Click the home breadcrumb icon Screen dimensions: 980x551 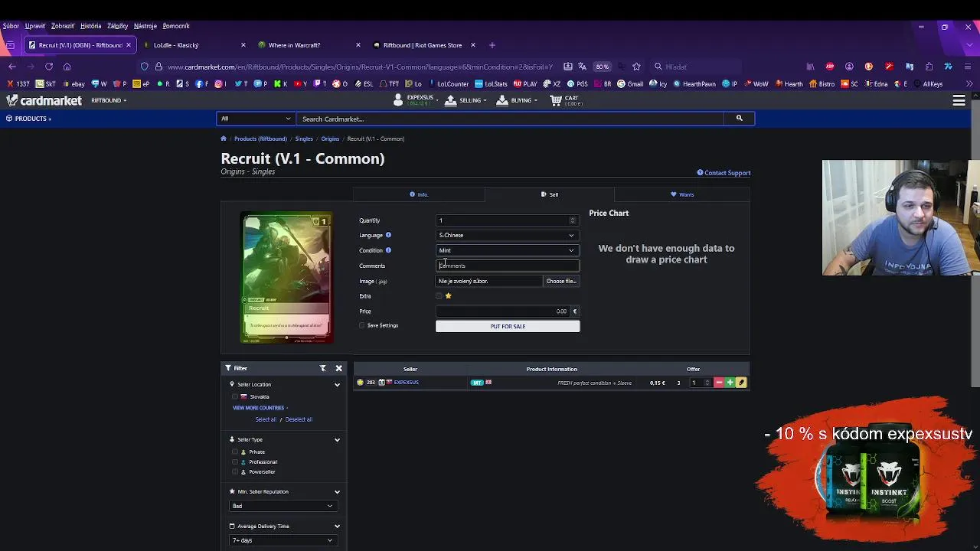pyautogui.click(x=224, y=139)
